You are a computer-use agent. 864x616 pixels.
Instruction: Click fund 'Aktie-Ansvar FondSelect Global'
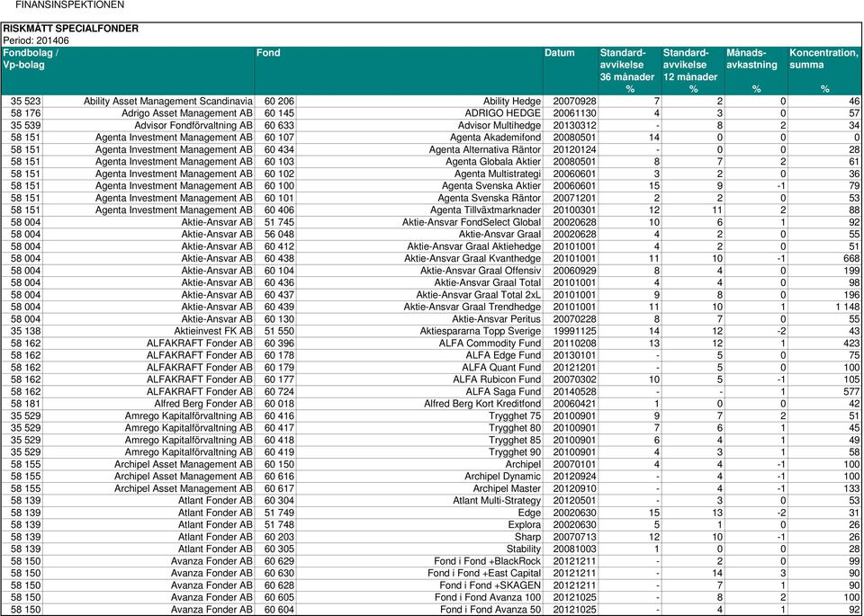point(472,222)
